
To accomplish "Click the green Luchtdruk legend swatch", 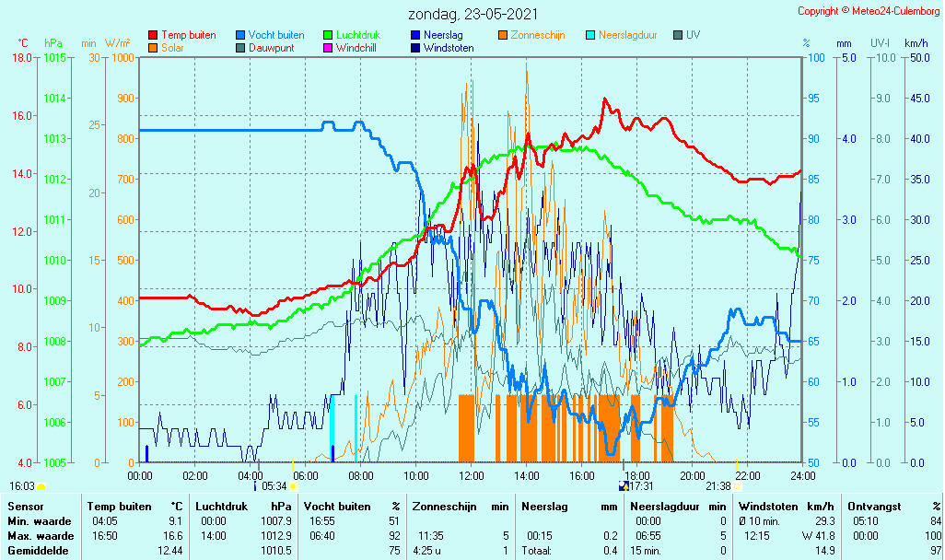I will coord(328,36).
